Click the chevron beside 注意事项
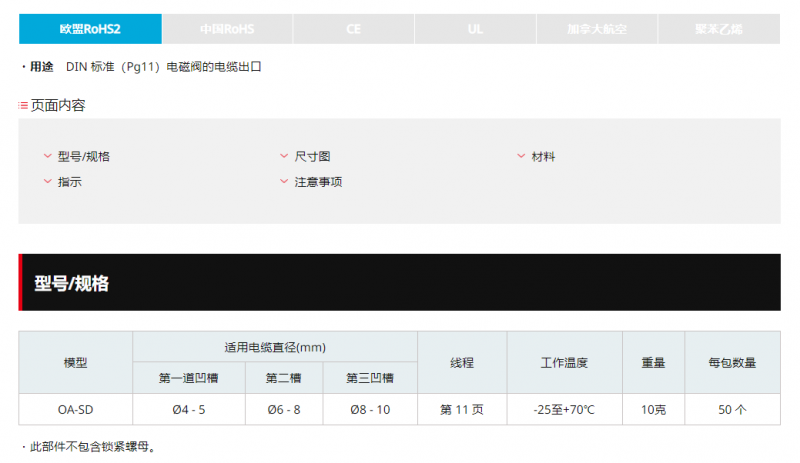The image size is (800, 463). point(284,181)
